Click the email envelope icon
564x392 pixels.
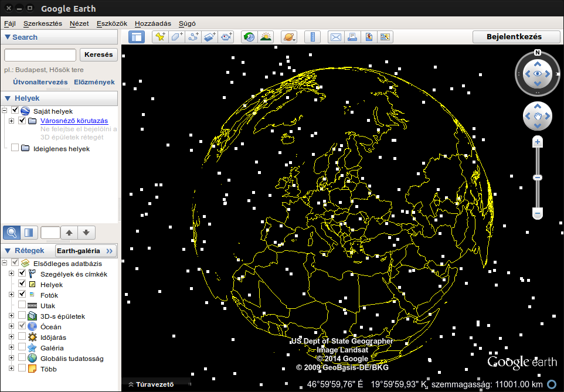point(336,37)
